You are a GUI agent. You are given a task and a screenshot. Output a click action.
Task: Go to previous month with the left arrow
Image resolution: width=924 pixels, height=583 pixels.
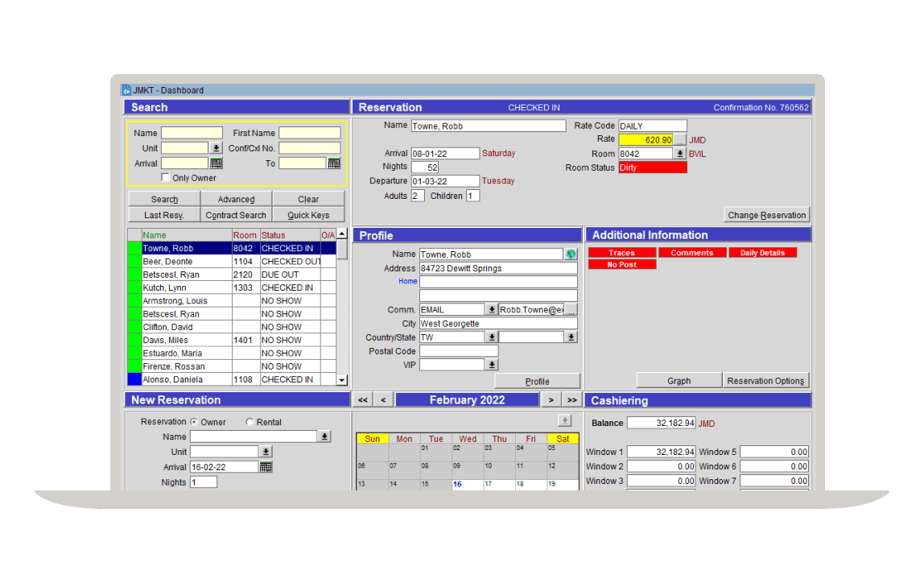point(382,399)
